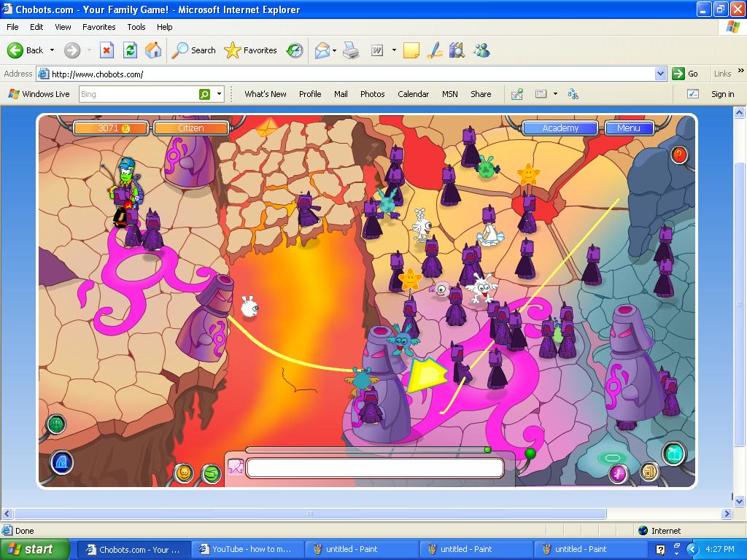
Task: Click the green knob on chat slider
Action: 487,449
